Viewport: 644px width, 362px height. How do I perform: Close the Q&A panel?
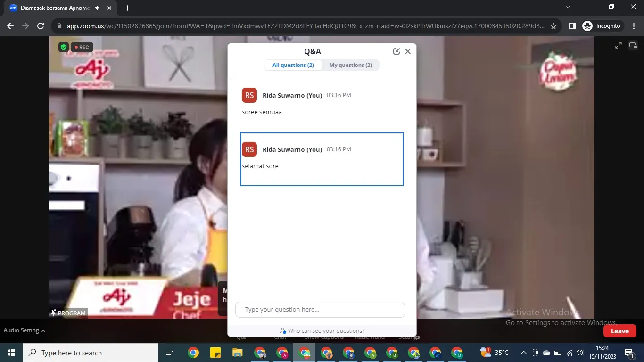408,51
